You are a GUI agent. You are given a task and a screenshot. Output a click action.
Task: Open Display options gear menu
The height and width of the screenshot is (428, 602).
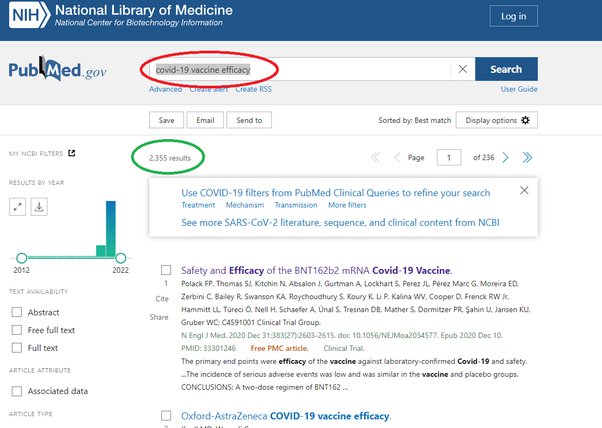pos(496,120)
